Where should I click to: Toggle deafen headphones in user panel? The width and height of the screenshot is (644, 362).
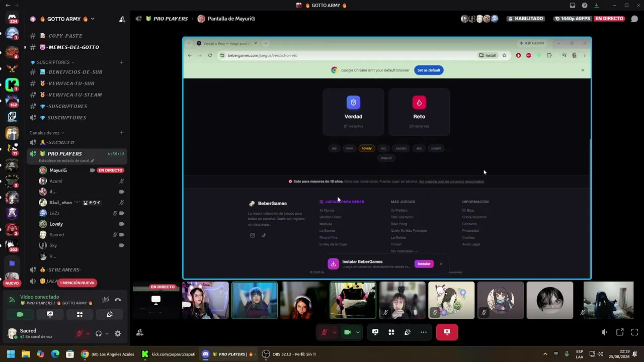pyautogui.click(x=99, y=333)
